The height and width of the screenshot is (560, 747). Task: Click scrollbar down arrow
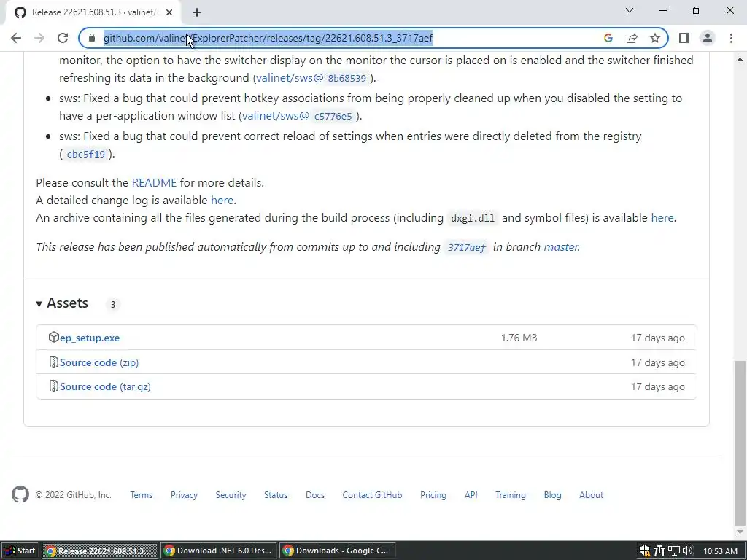(740, 532)
